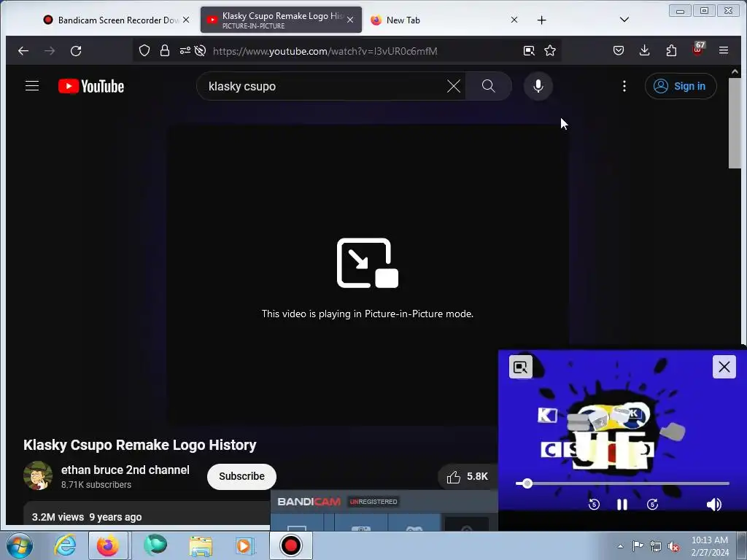Click the Sign in button
The width and height of the screenshot is (747, 560).
click(681, 86)
